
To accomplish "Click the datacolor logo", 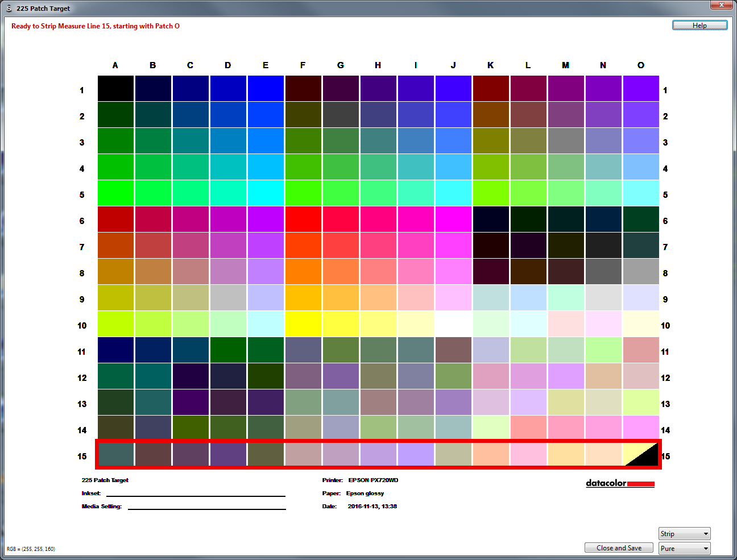I will pos(620,483).
